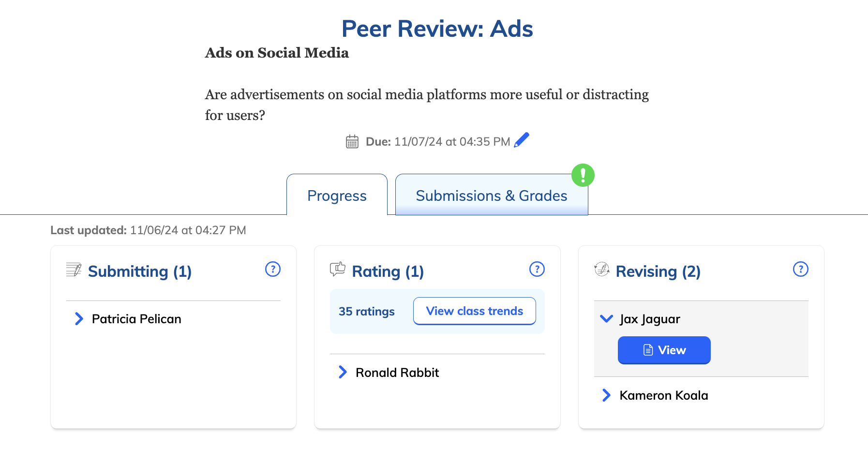Click the advertisements prompt question text

(427, 105)
